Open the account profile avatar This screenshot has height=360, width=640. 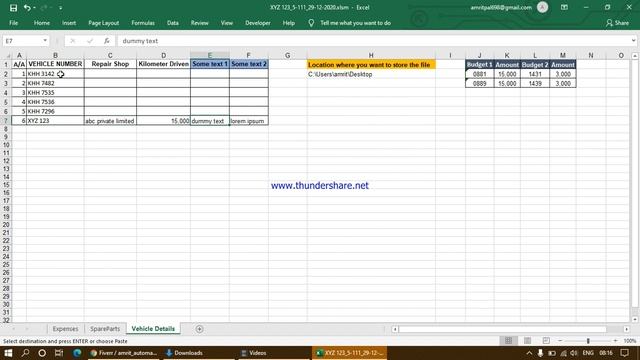pyautogui.click(x=542, y=7)
